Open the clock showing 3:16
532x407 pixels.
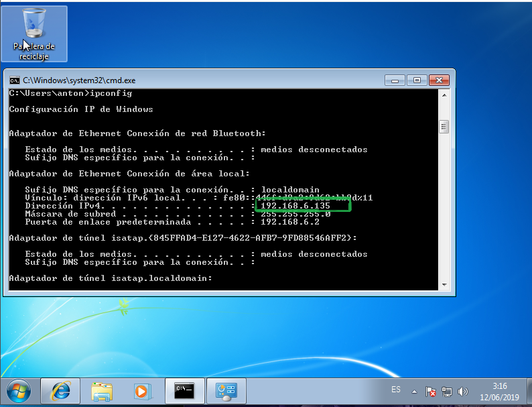[499, 392]
